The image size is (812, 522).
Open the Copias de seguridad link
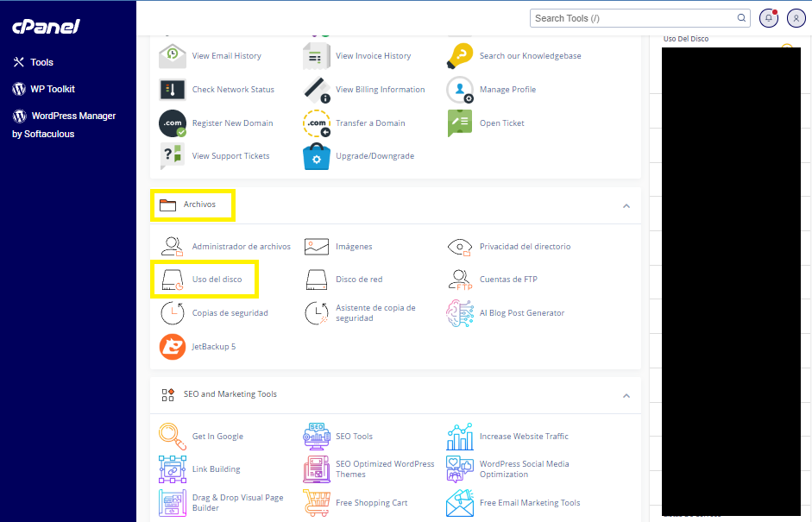[x=230, y=313]
